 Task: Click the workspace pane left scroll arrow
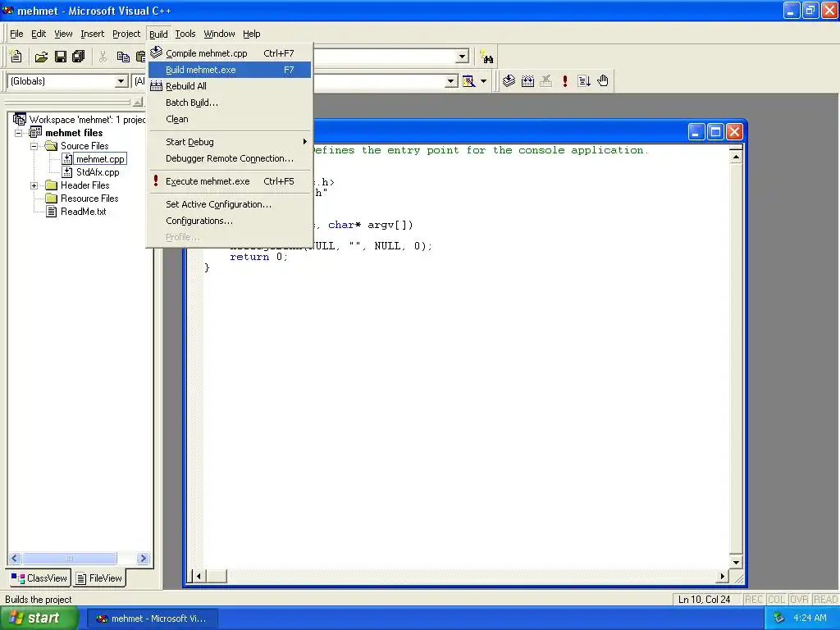[x=15, y=558]
